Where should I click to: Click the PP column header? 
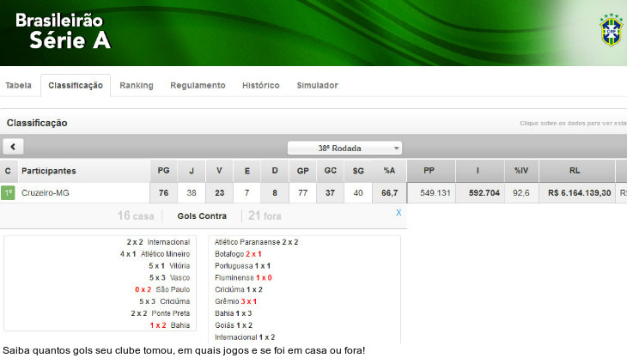tap(429, 171)
